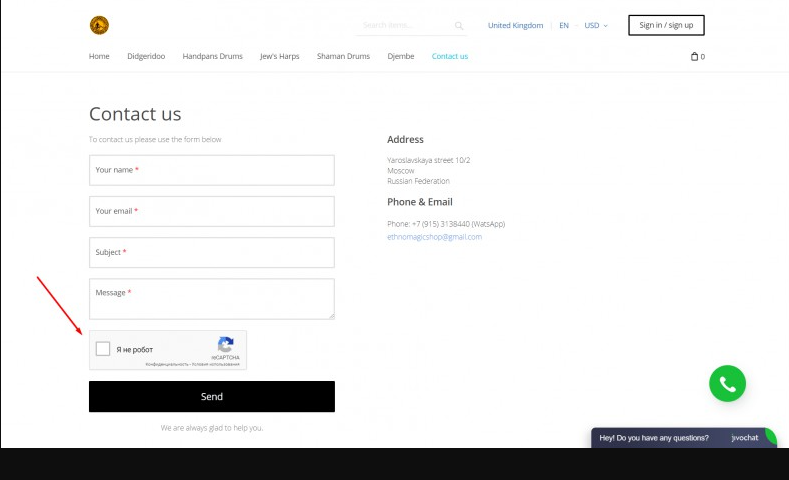Click the Sign in / sign up button
The height and width of the screenshot is (480, 789).
[x=666, y=25]
